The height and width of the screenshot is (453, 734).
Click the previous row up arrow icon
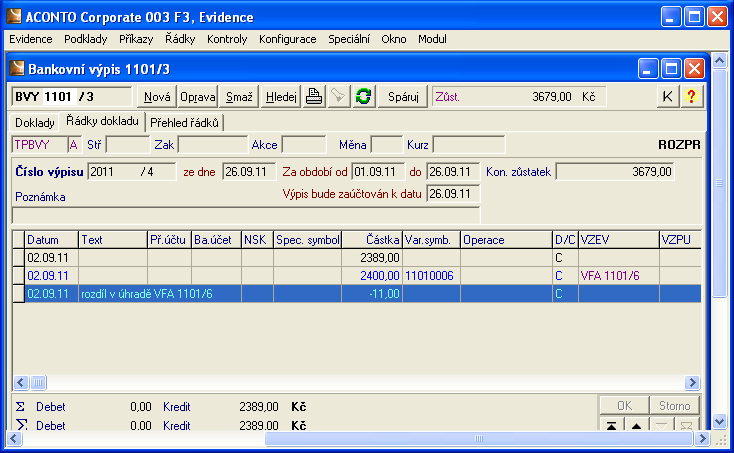[636, 427]
